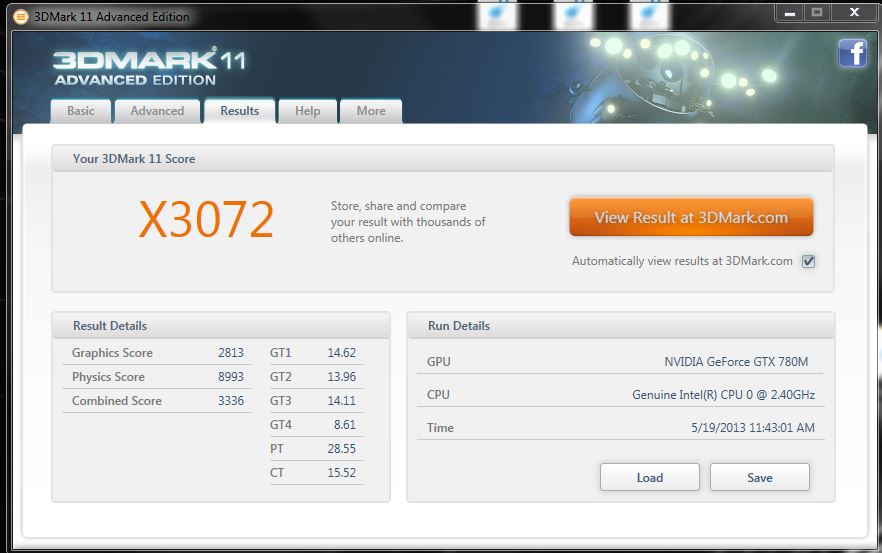882x553 pixels.
Task: Click GPU name NVIDIA GeForce GTX 780M
Action: click(736, 362)
